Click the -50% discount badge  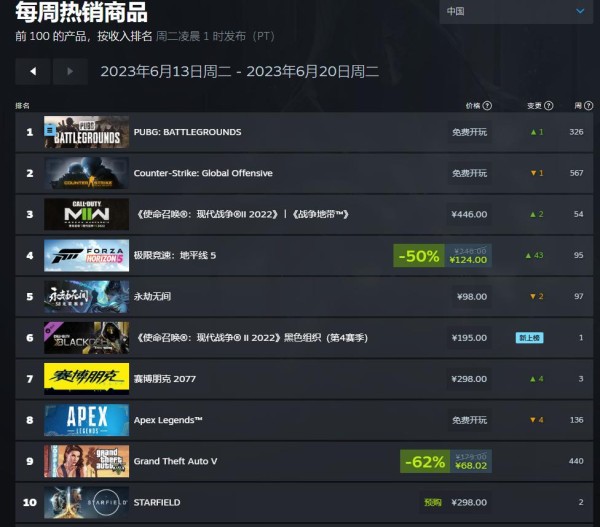click(x=419, y=256)
